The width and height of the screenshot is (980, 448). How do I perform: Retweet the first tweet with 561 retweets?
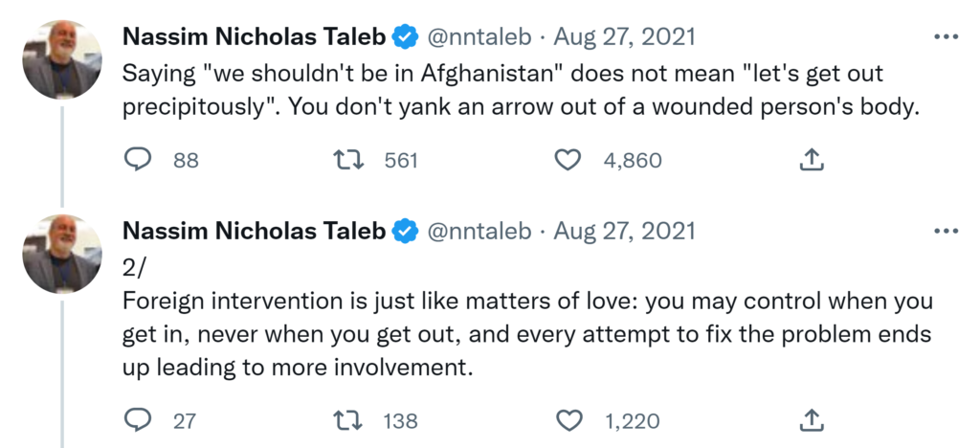click(x=359, y=160)
